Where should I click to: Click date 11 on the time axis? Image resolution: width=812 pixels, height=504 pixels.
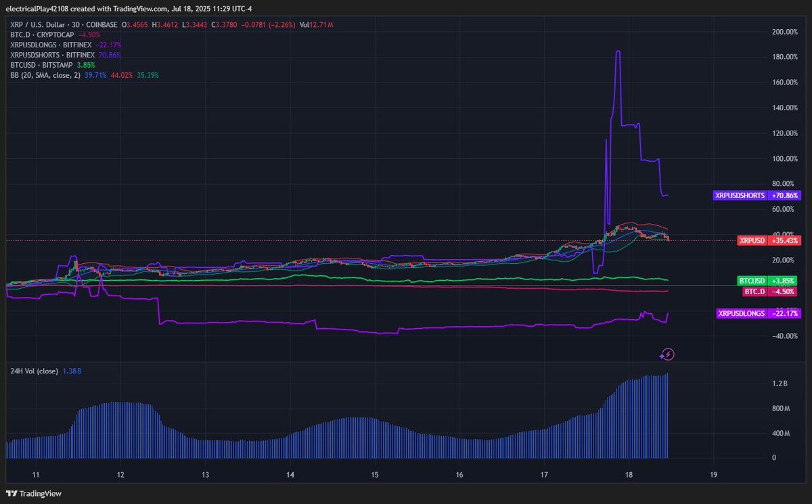point(36,474)
